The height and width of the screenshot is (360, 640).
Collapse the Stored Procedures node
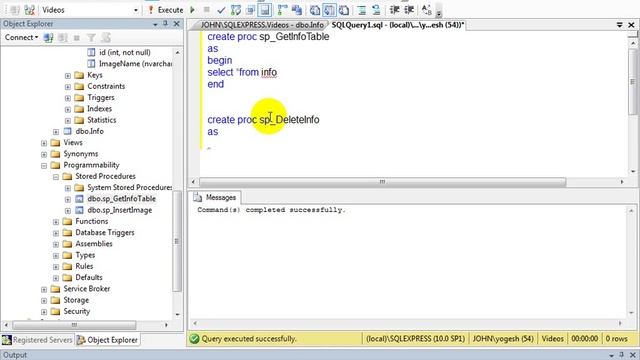56,177
